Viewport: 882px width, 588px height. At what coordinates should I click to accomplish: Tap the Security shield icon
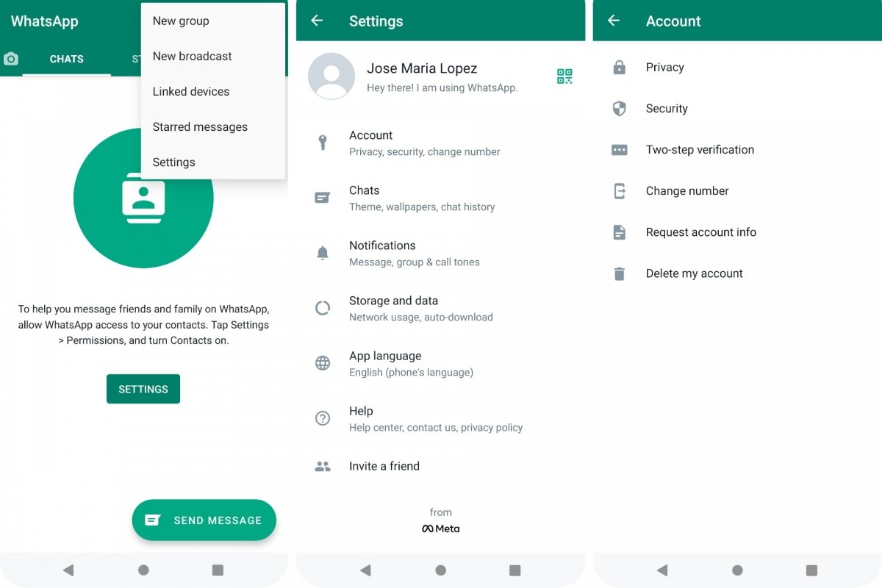pos(620,109)
